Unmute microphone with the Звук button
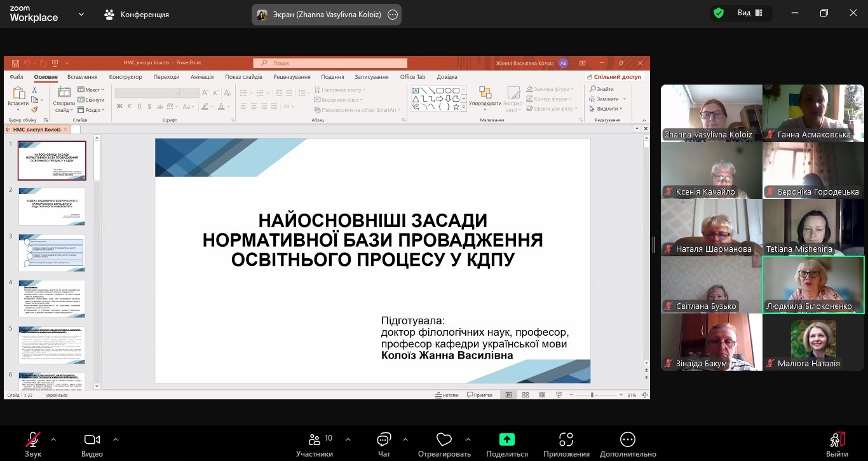The height and width of the screenshot is (461, 868). click(x=33, y=444)
